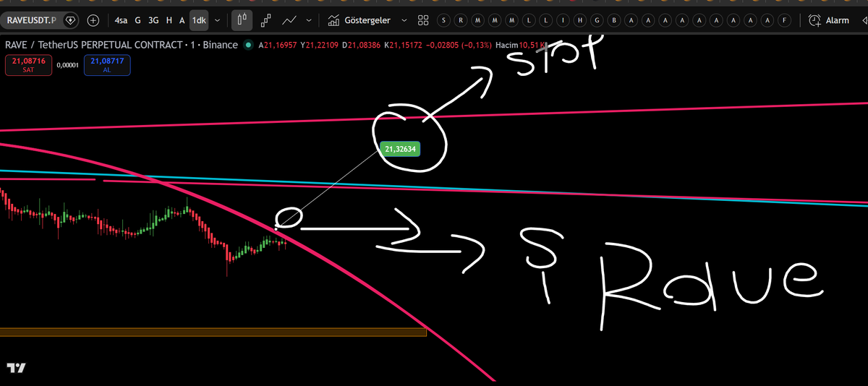Click the green market status dot

249,45
